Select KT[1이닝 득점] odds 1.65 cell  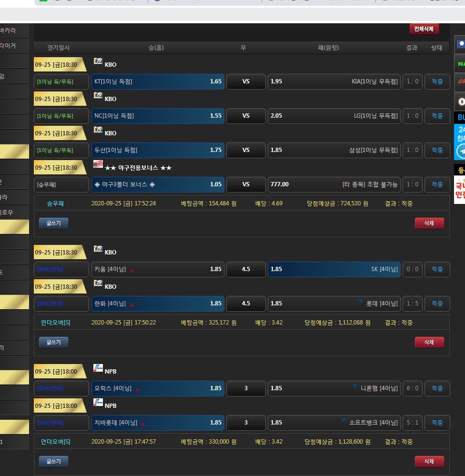coord(158,81)
